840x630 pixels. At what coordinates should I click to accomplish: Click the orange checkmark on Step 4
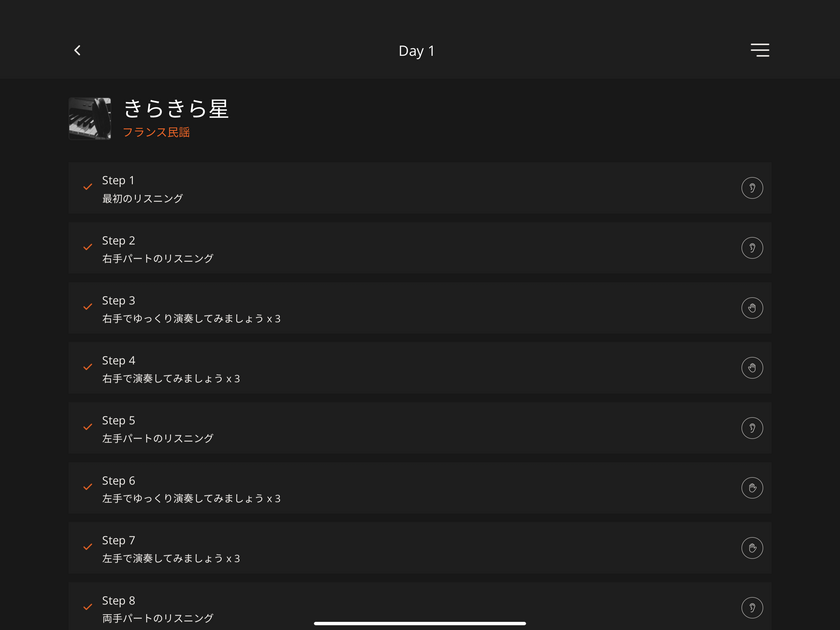[88, 367]
